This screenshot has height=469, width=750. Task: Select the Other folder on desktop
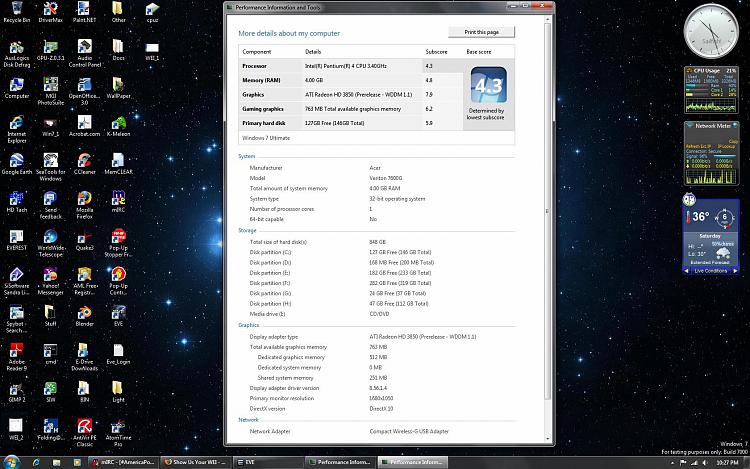(x=118, y=12)
